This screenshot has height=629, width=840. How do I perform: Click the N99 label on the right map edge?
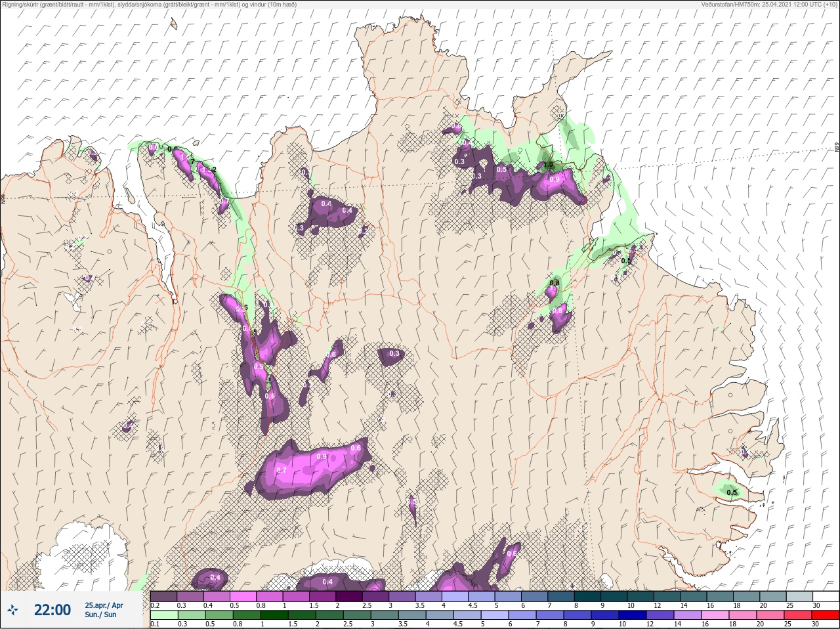[x=837, y=148]
